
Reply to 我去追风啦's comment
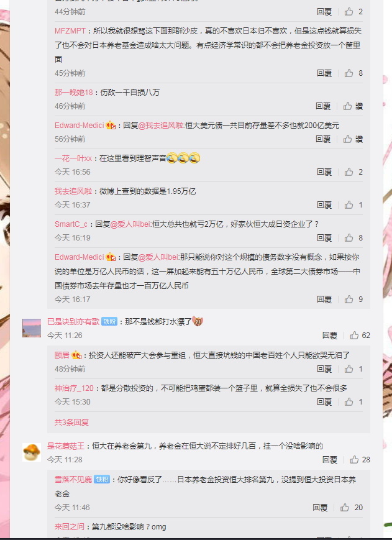[324, 205]
